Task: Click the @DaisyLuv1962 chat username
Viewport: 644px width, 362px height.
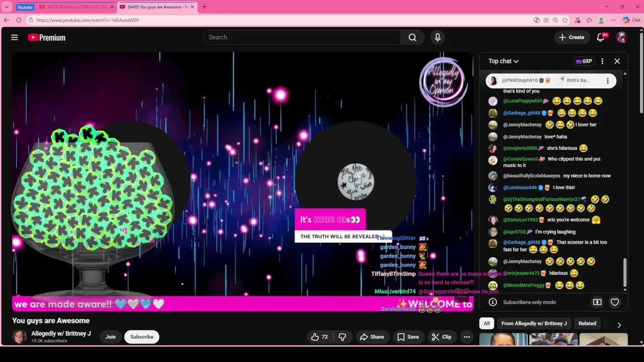Action: (x=520, y=220)
